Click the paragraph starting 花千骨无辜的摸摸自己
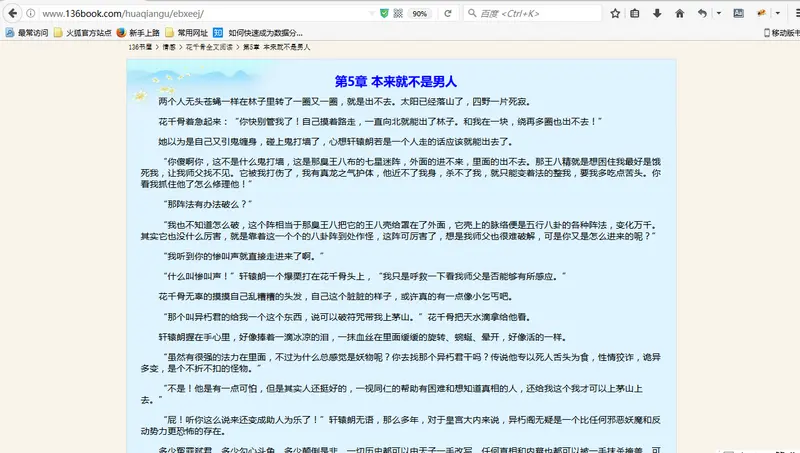Viewport: 800px width, 453px height. [335, 296]
